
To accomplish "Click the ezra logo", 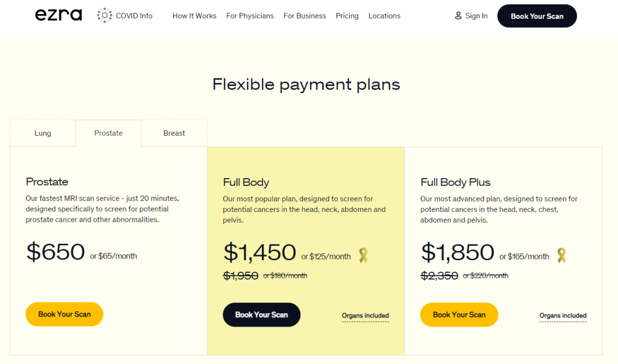I will (59, 15).
